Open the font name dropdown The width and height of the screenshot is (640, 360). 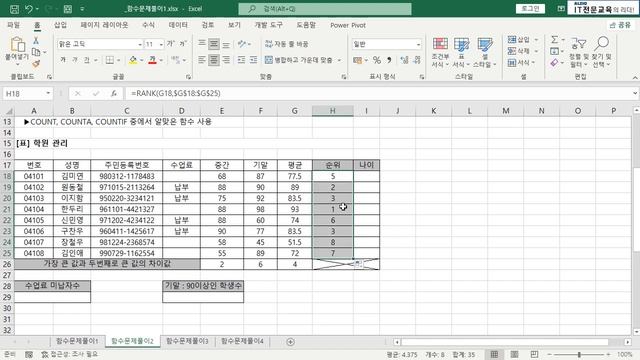click(140, 44)
